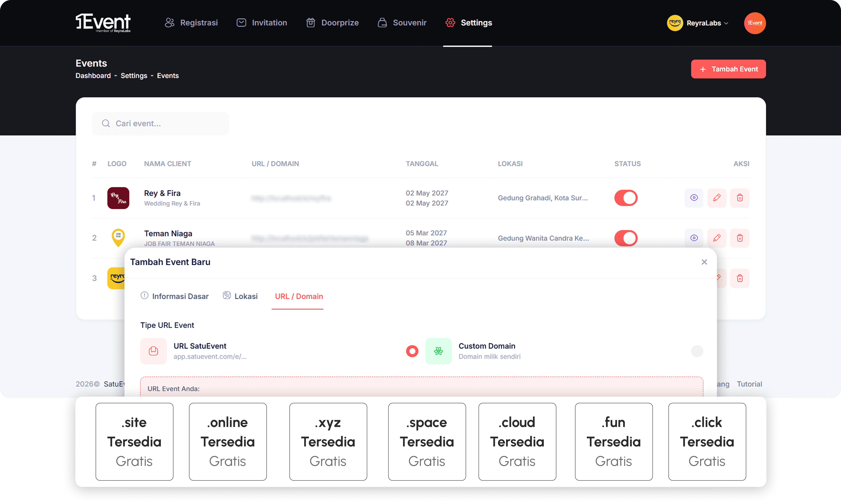Click the URL SatuEvent red icon

(x=154, y=351)
